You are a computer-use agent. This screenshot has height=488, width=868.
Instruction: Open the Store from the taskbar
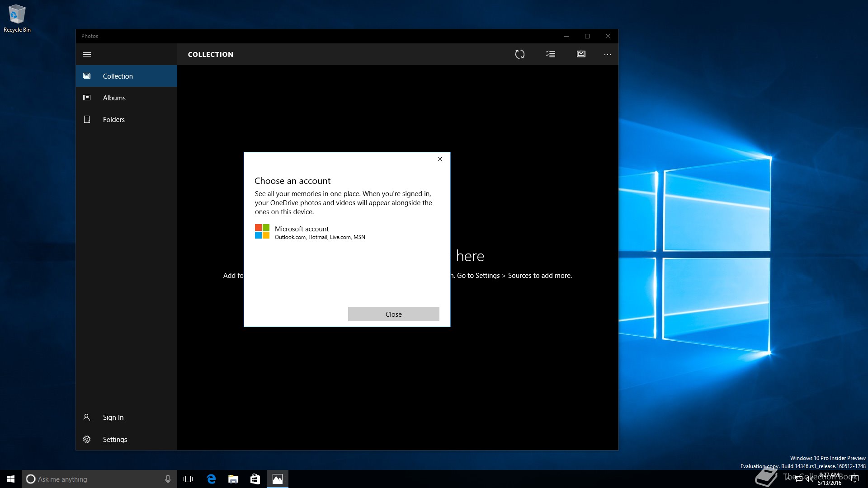(255, 479)
